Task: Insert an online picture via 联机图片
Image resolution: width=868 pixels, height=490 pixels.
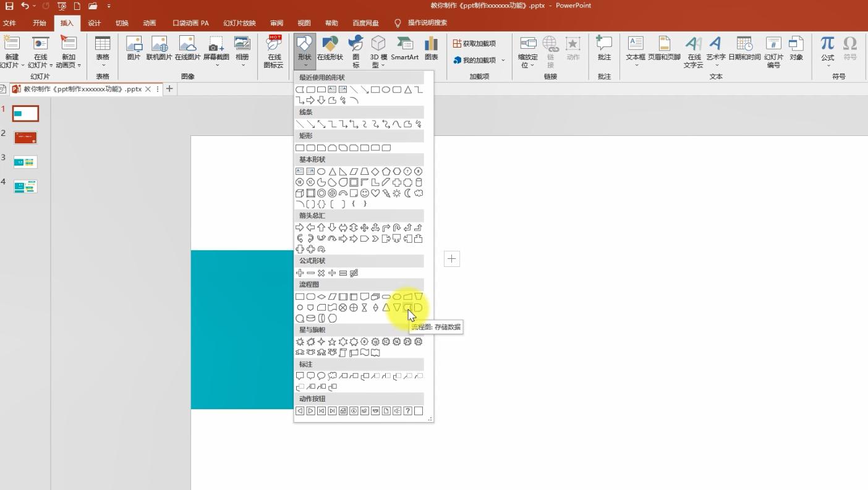Action: pos(159,48)
